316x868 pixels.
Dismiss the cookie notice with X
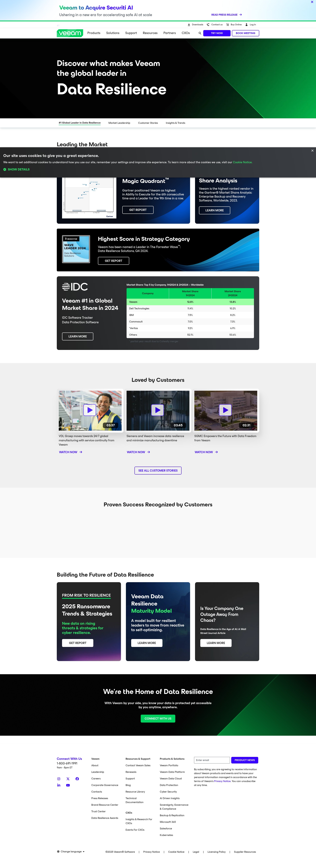[x=312, y=151]
